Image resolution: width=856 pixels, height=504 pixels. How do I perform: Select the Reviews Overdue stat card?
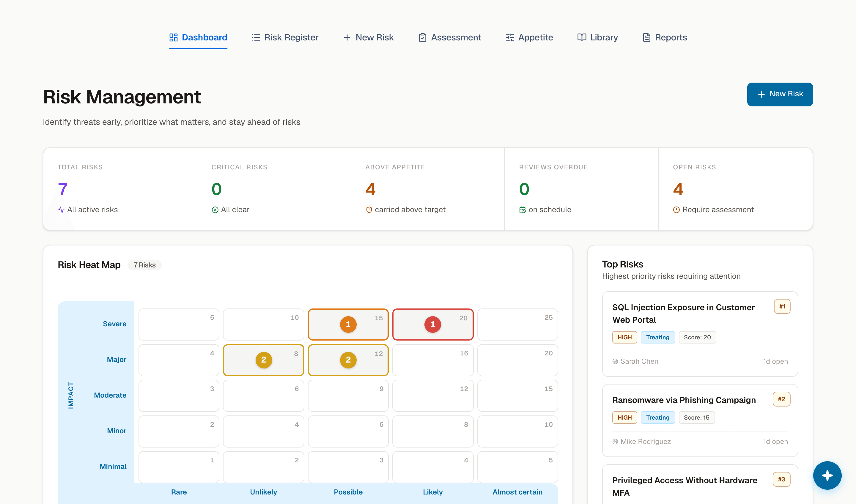point(581,189)
